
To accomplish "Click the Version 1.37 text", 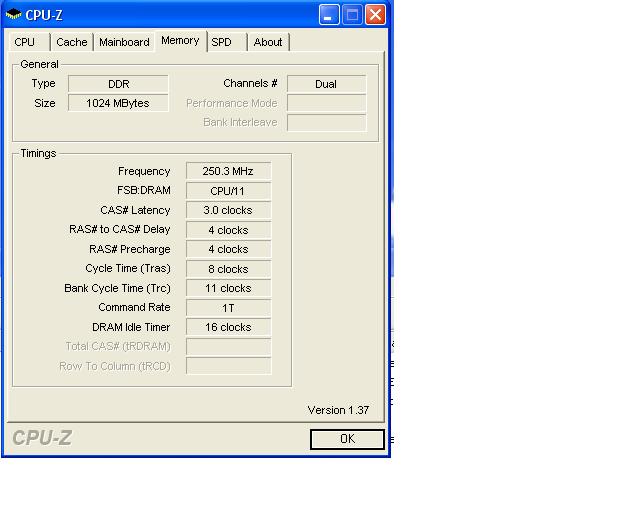I will (x=338, y=410).
